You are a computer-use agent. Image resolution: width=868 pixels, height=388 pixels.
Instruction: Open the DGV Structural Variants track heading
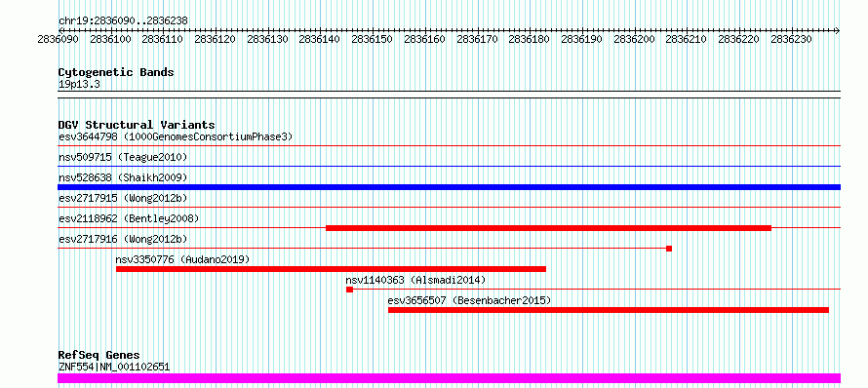pyautogui.click(x=137, y=125)
